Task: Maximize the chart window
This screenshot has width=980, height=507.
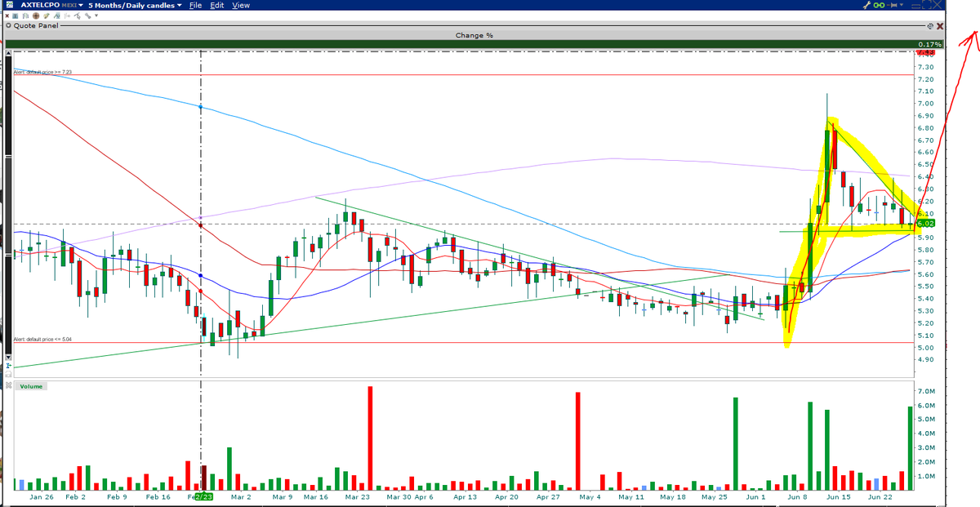Action: (x=926, y=5)
